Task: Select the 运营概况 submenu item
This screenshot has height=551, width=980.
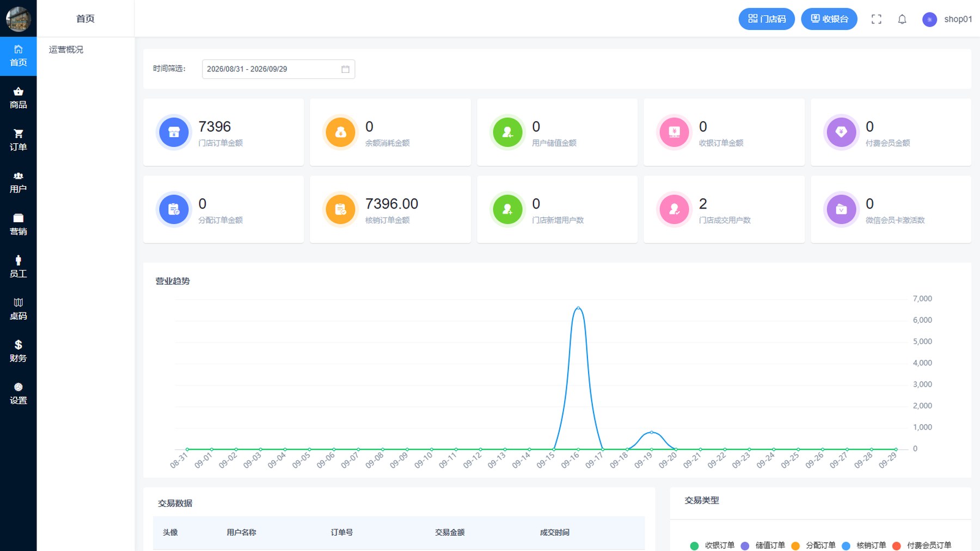Action: coord(66,50)
